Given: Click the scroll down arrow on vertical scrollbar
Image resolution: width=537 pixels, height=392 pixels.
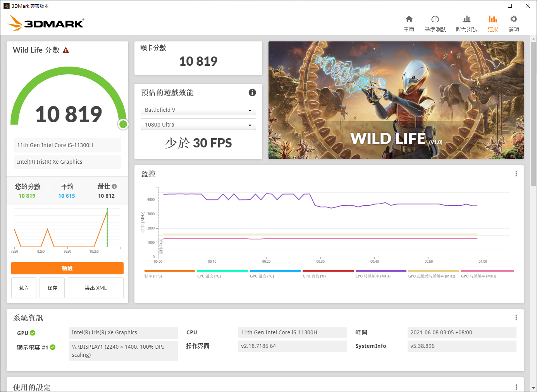Looking at the screenshot, I should (534, 388).
